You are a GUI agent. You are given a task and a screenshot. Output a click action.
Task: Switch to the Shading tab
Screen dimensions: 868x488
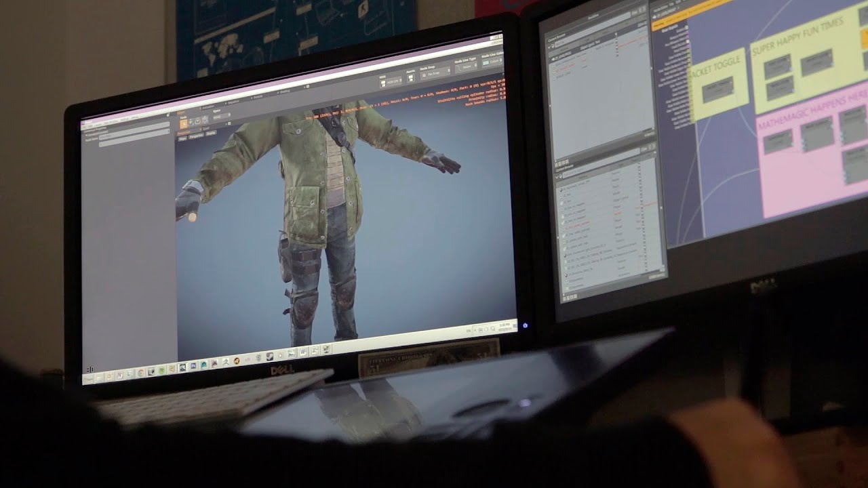pyautogui.click(x=285, y=91)
